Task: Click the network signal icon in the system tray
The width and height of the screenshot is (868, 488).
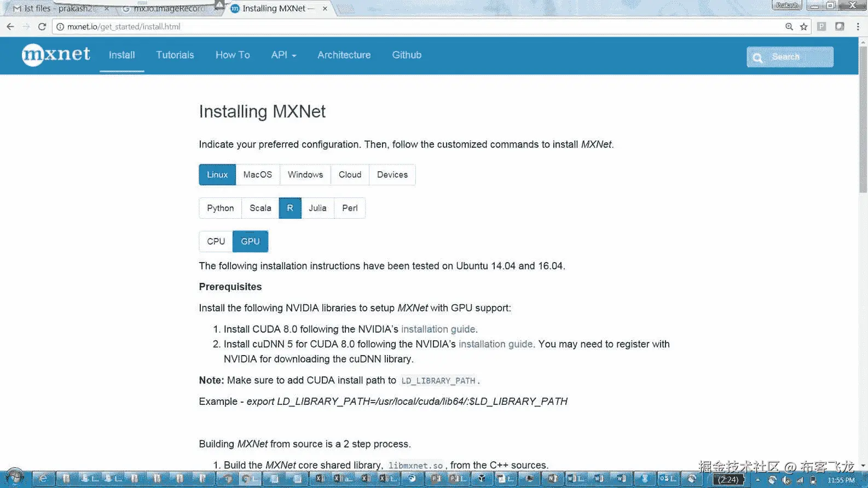Action: point(800,480)
